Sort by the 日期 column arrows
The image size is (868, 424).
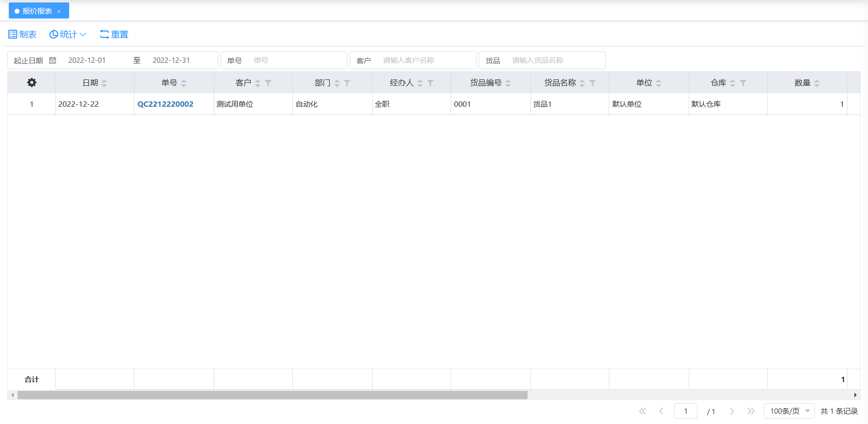(x=104, y=83)
